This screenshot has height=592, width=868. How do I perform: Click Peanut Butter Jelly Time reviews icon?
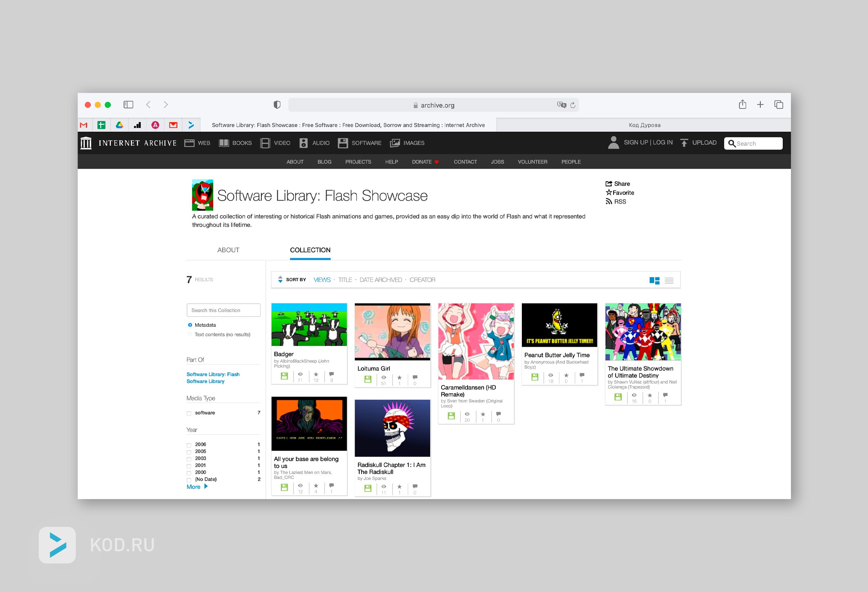(582, 375)
